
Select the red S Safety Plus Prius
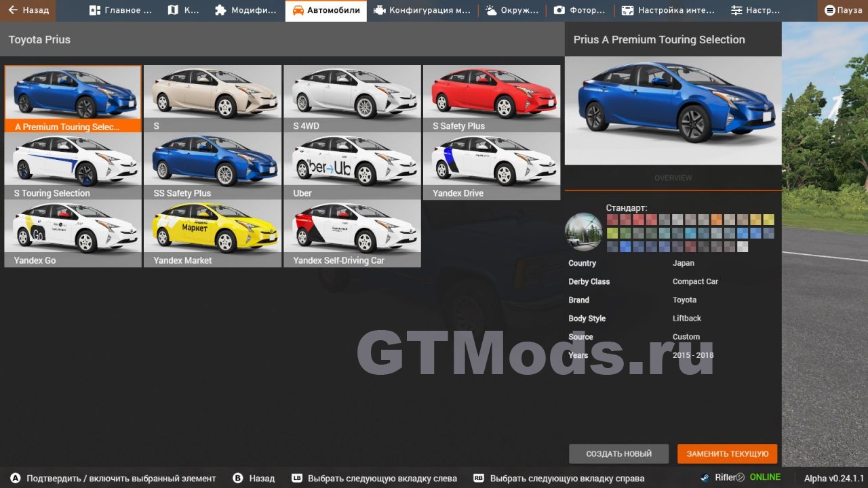pos(492,99)
